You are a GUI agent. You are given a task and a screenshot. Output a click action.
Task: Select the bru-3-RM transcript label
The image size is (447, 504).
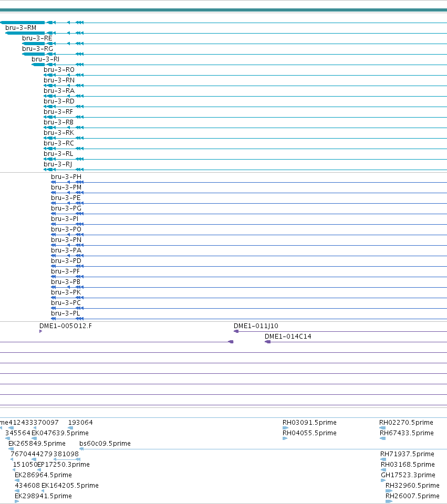(21, 28)
